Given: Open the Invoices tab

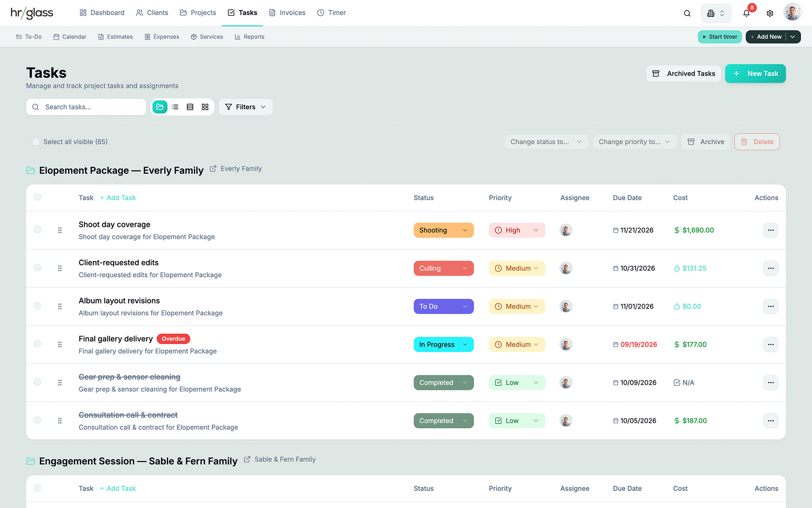Looking at the screenshot, I should click(x=287, y=13).
